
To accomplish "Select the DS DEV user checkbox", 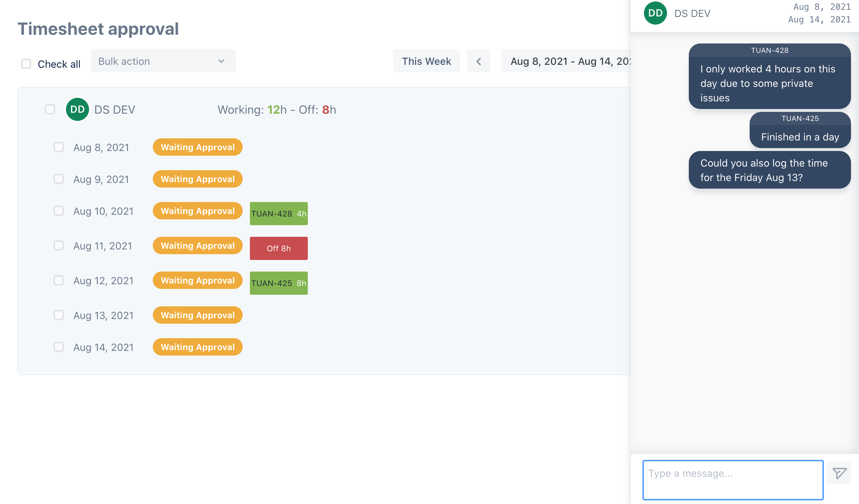I will pos(50,109).
